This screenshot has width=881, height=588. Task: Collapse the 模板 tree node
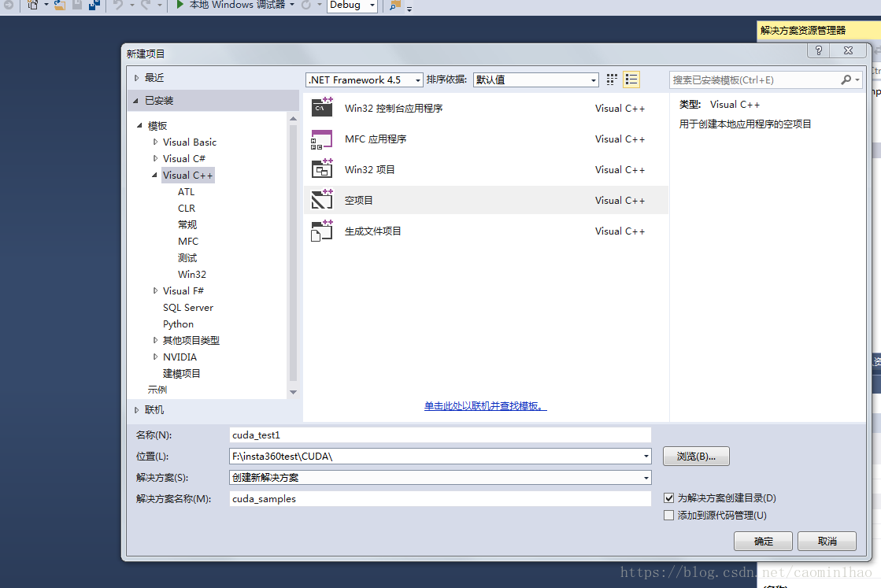tap(139, 126)
